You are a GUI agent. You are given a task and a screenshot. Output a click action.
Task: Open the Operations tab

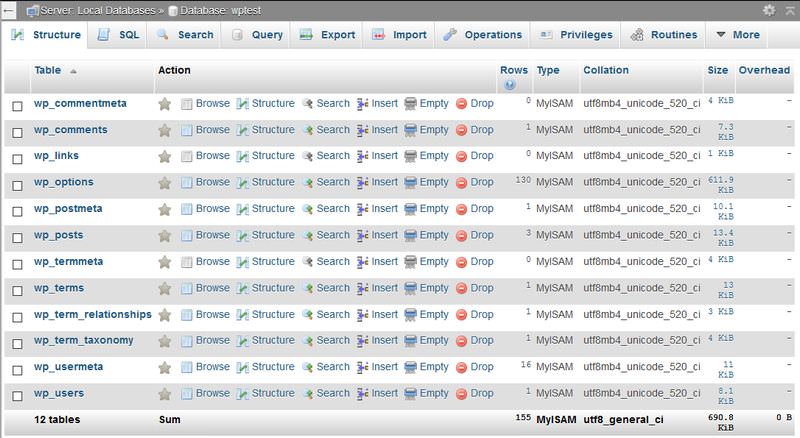pyautogui.click(x=483, y=35)
